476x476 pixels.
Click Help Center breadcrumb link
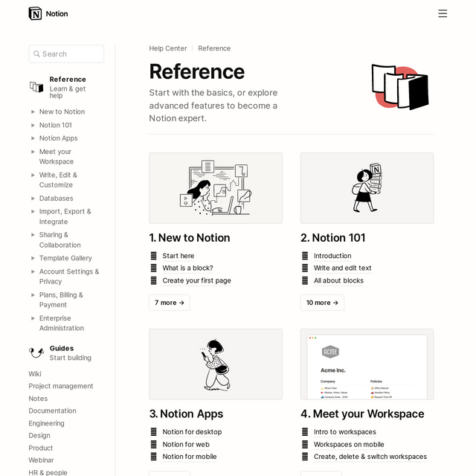click(x=168, y=48)
